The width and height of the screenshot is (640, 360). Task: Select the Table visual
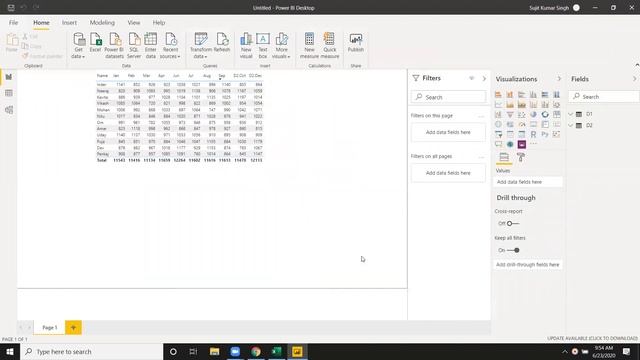(x=510, y=134)
